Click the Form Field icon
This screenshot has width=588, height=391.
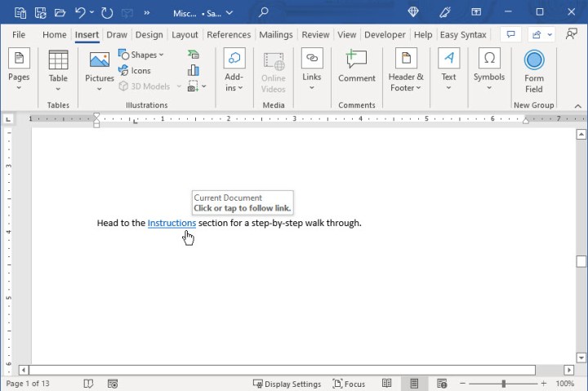pos(534,62)
